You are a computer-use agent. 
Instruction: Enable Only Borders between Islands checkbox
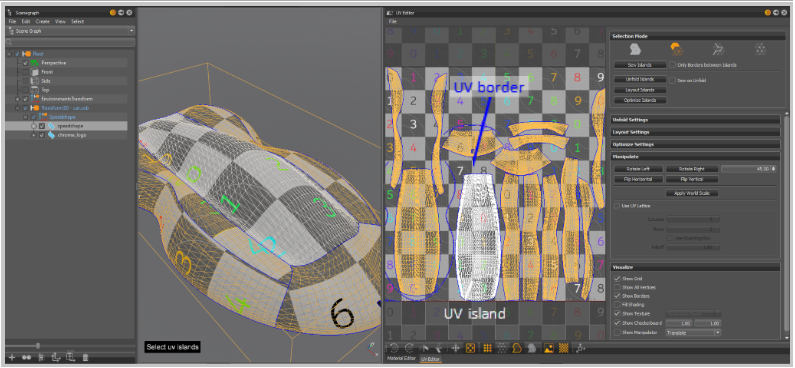[672, 65]
